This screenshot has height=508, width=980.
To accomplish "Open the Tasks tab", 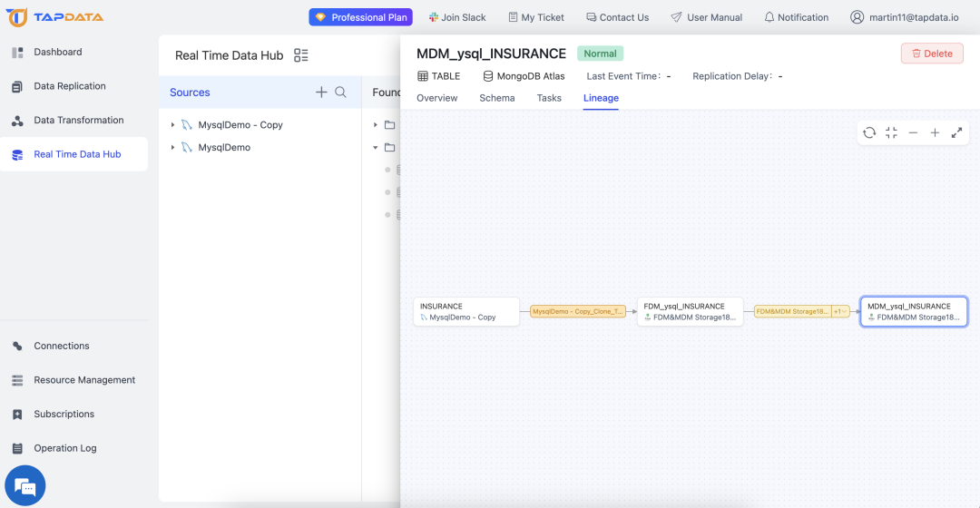I will (549, 98).
